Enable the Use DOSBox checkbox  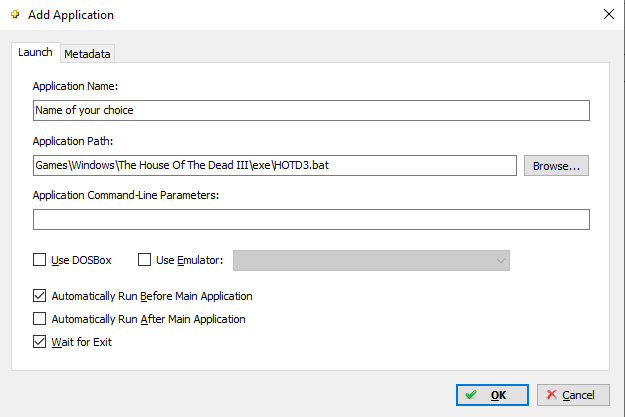pyautogui.click(x=39, y=260)
